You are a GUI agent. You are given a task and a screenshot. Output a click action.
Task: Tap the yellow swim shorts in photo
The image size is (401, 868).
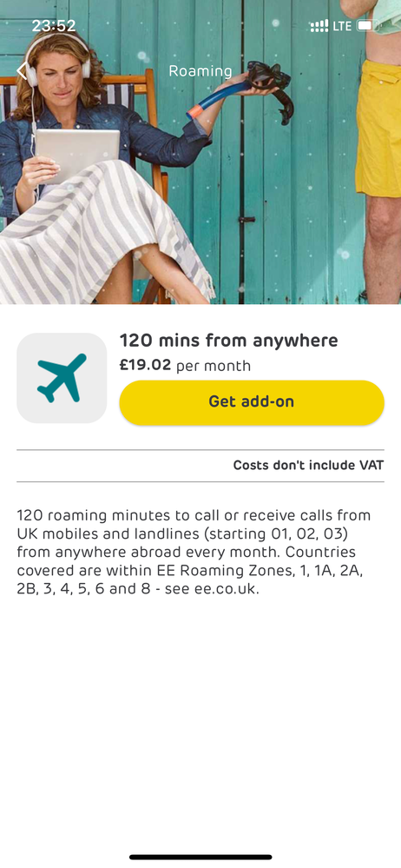[378, 129]
